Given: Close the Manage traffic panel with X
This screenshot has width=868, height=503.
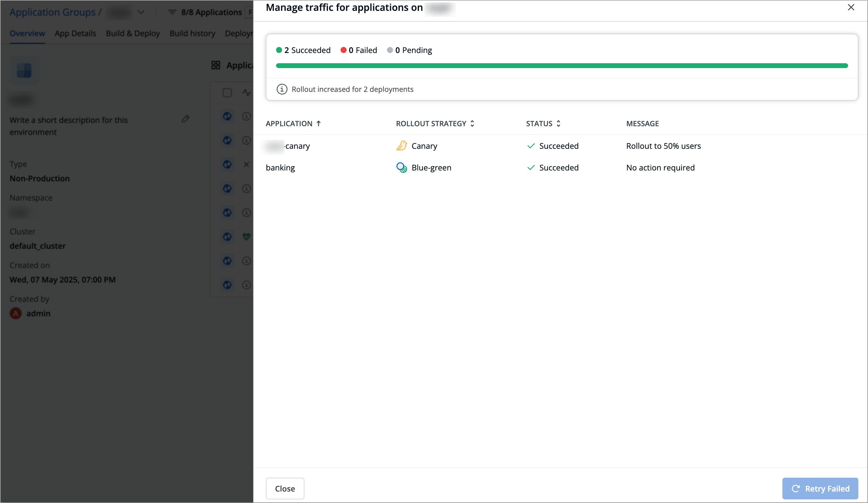Looking at the screenshot, I should (851, 8).
